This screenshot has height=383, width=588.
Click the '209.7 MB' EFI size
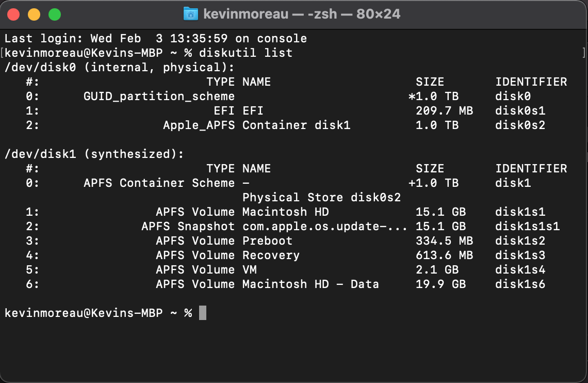pyautogui.click(x=445, y=110)
